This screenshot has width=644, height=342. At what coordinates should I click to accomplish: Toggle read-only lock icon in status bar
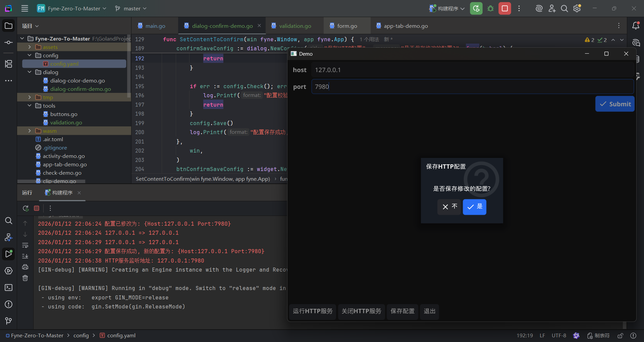pos(620,336)
